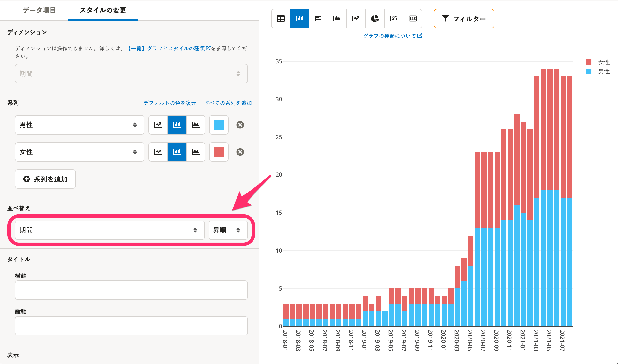Open the blue color swatch for 男性
The image size is (618, 364).
[x=219, y=125]
